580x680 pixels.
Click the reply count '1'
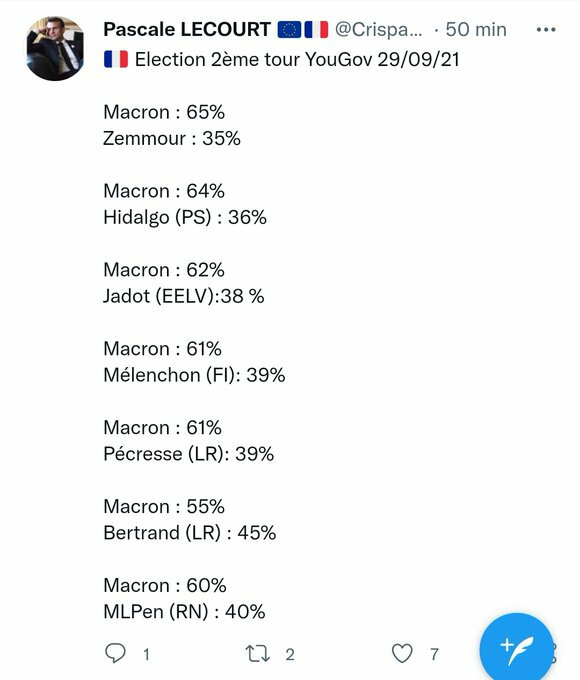pos(147,654)
